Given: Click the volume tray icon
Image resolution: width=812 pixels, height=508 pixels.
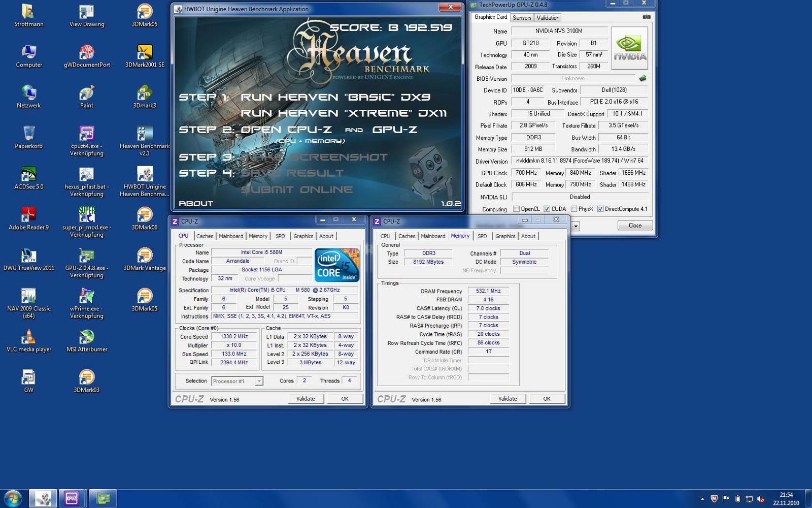Looking at the screenshot, I should (761, 499).
